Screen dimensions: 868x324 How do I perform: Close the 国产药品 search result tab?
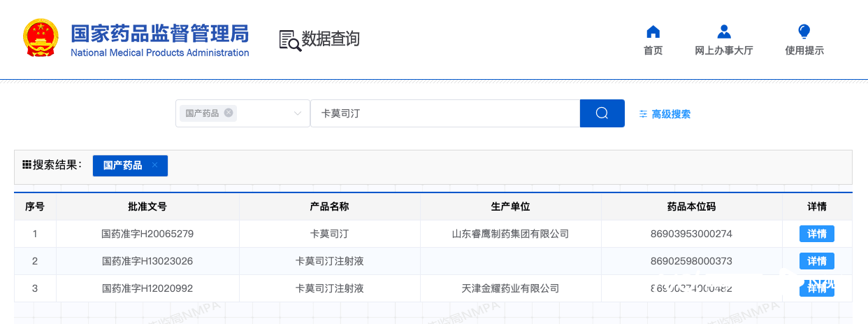point(155,165)
